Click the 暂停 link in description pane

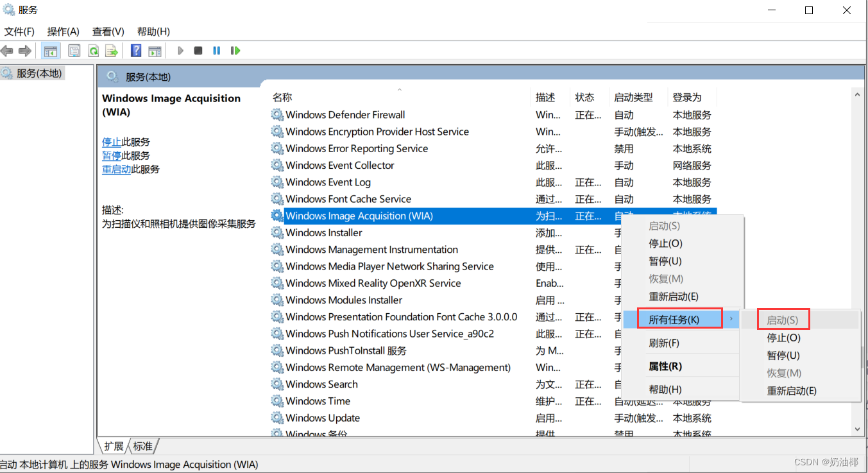coord(112,156)
